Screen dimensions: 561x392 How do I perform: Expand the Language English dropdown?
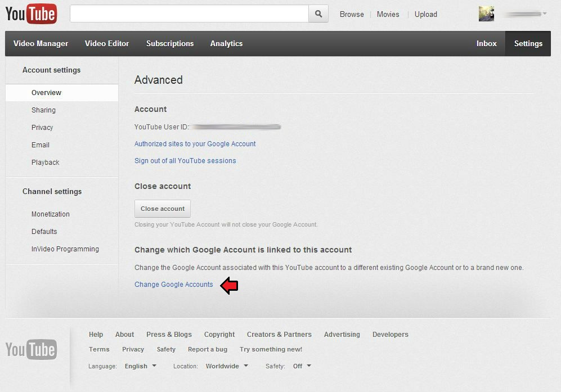pos(140,366)
